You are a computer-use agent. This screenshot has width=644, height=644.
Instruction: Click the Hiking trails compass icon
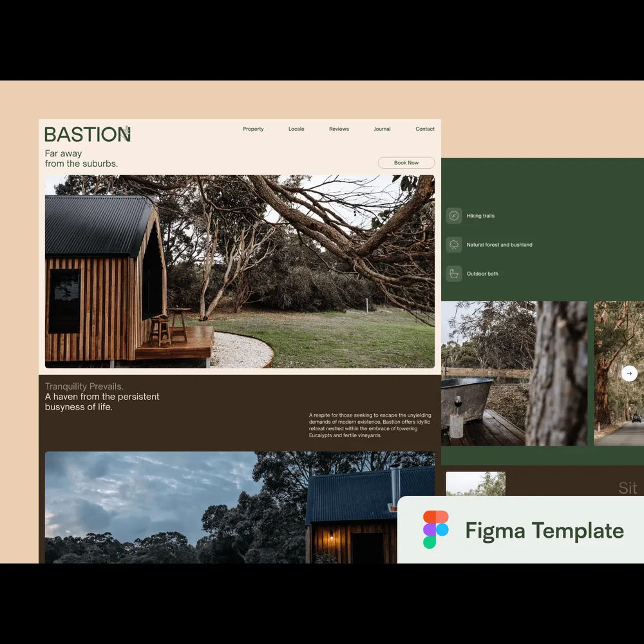click(x=454, y=216)
